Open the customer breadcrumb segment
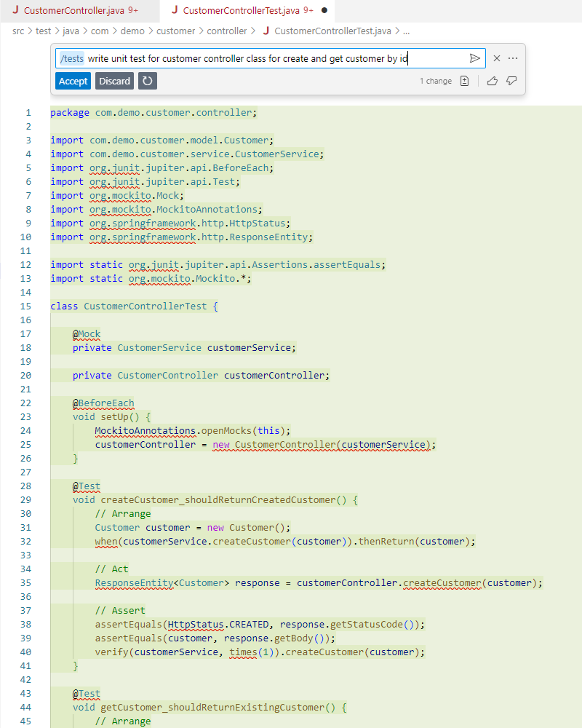The image size is (582, 728). coord(175,31)
